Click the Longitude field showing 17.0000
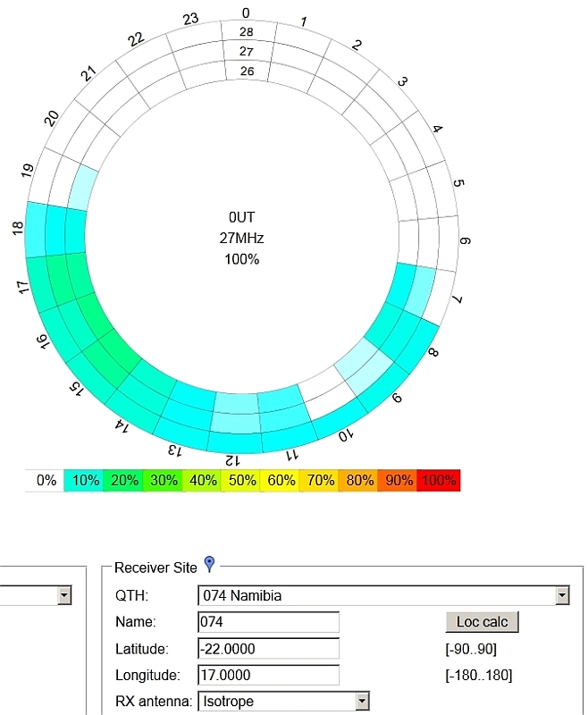The width and height of the screenshot is (588, 715). coord(268,675)
